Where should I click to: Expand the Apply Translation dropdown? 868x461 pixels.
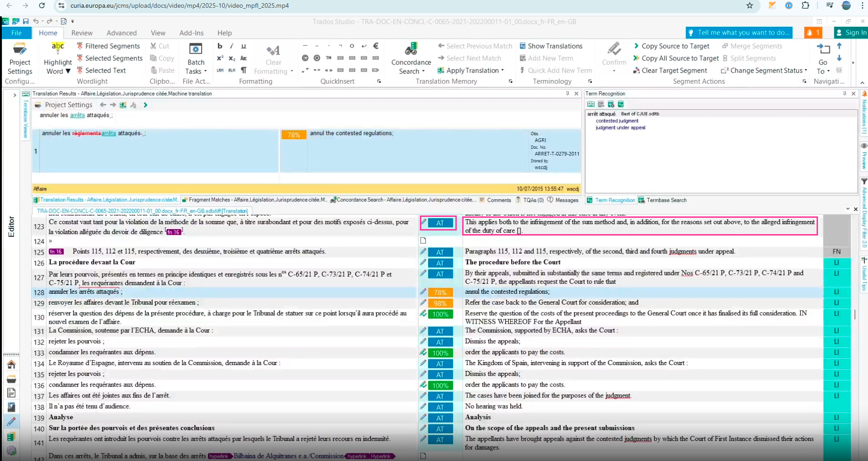coord(502,70)
